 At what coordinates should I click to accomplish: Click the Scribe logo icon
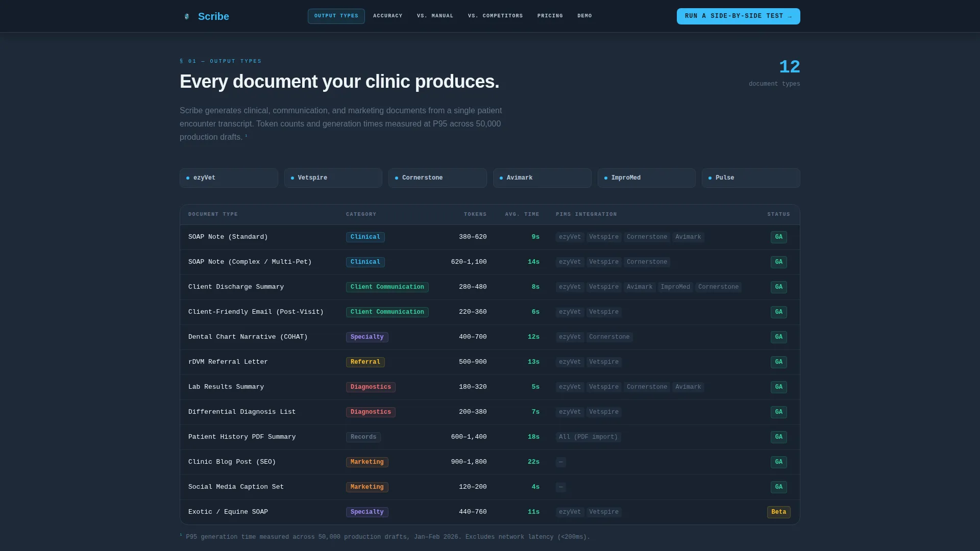pos(187,16)
